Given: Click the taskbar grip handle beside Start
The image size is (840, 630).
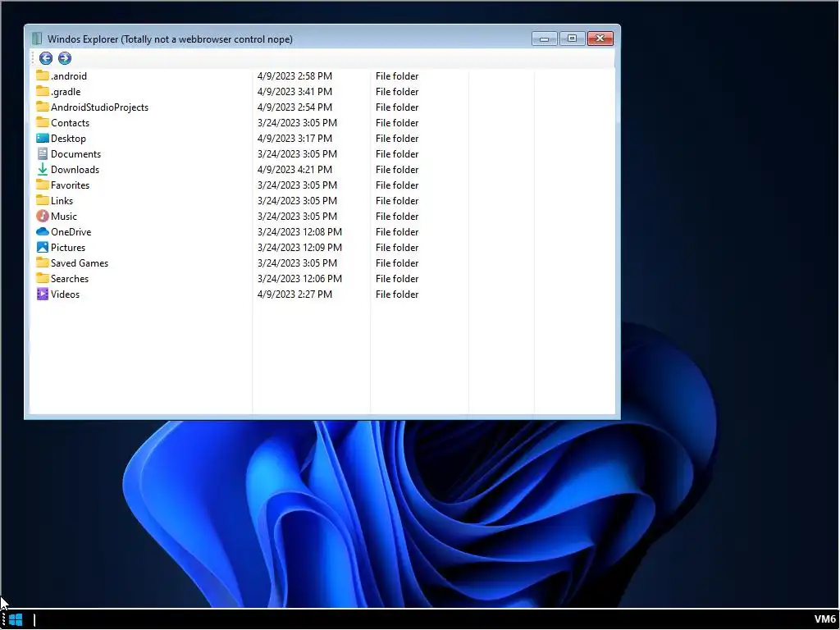Looking at the screenshot, I should click(3, 620).
